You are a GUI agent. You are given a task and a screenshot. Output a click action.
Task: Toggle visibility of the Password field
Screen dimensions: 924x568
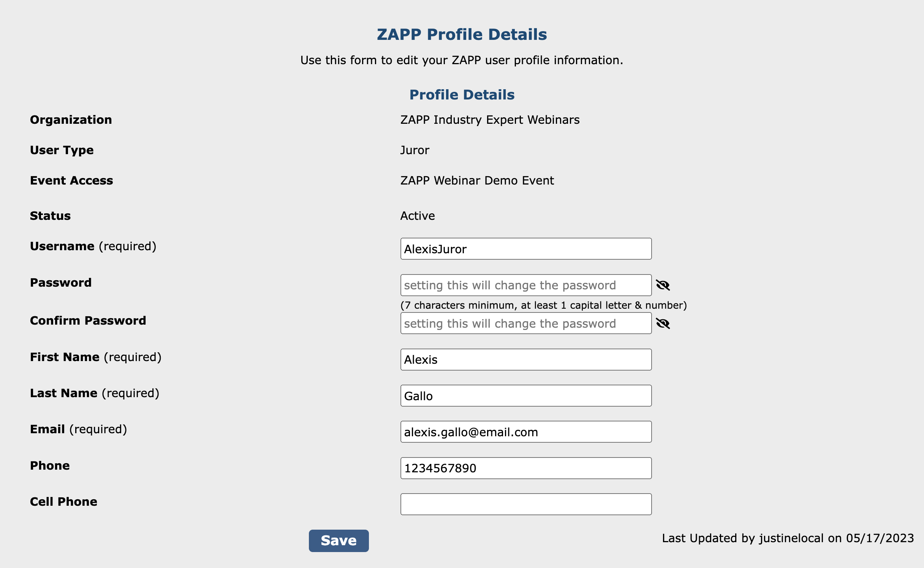tap(663, 285)
